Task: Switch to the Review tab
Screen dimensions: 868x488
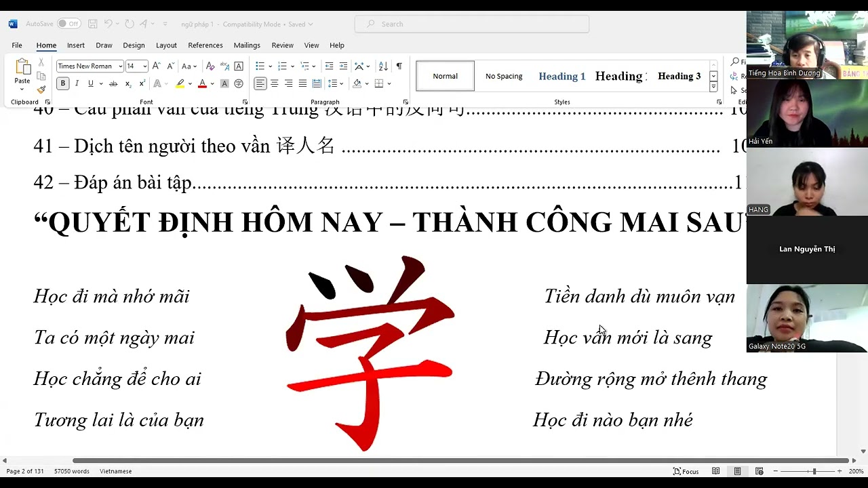Action: point(282,45)
